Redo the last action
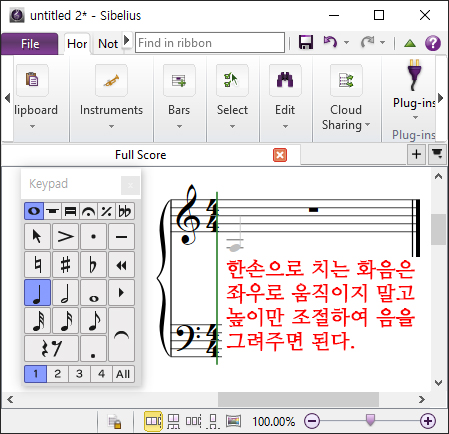Viewport: 449px width, 434px height. tap(367, 42)
